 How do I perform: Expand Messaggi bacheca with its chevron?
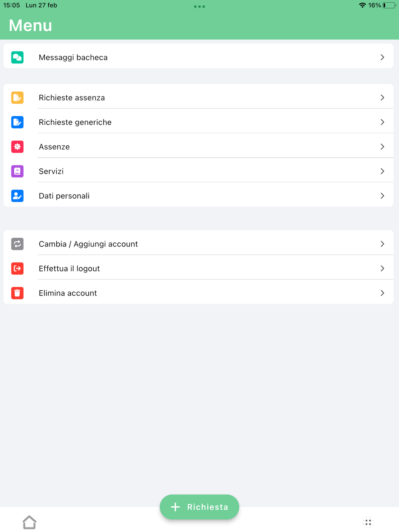(382, 57)
